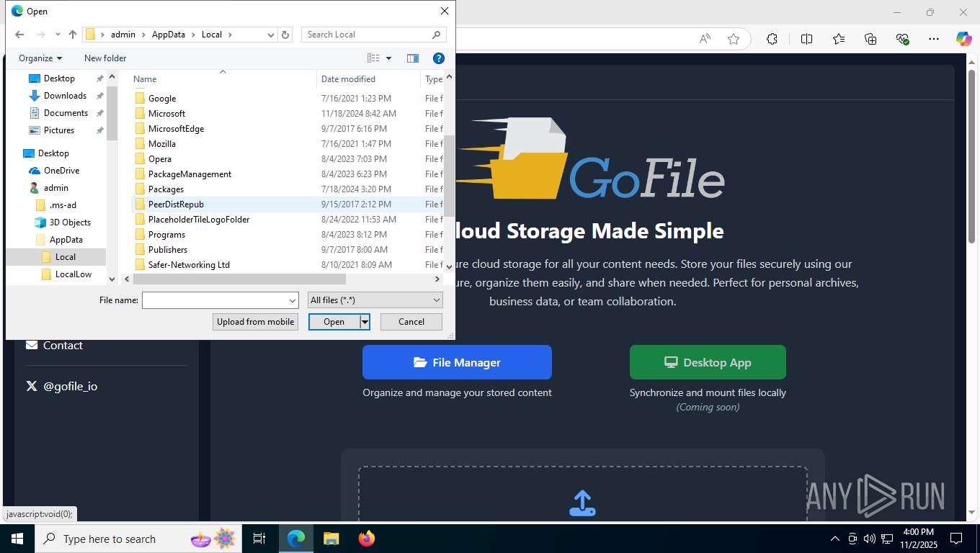Open File Explorer from taskbar
The width and height of the screenshot is (980, 553).
tap(331, 539)
